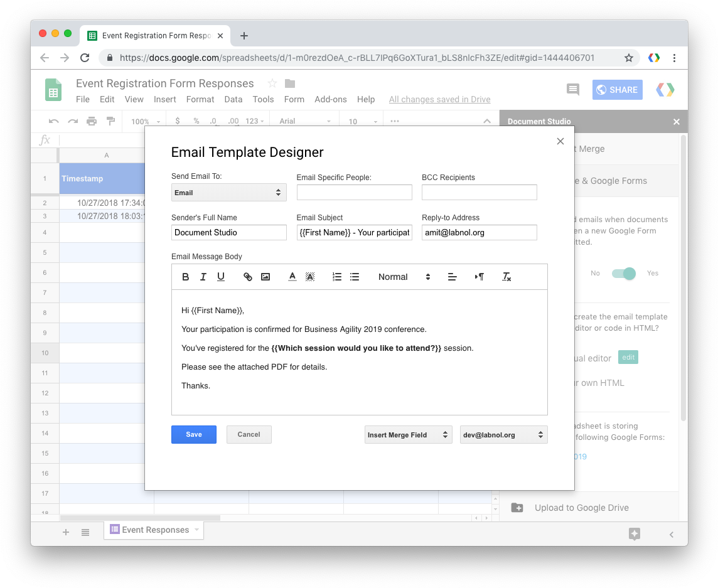Cancel the email template changes

coord(249,434)
